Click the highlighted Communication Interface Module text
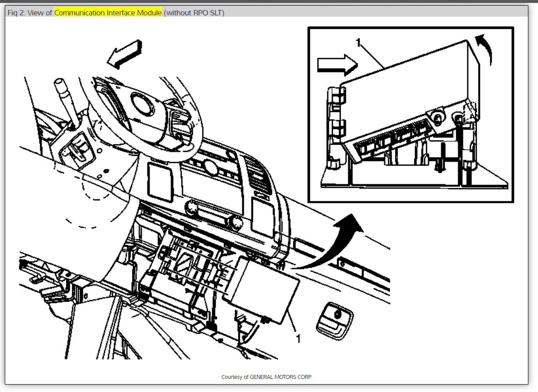This screenshot has height=392, width=538. pos(108,13)
